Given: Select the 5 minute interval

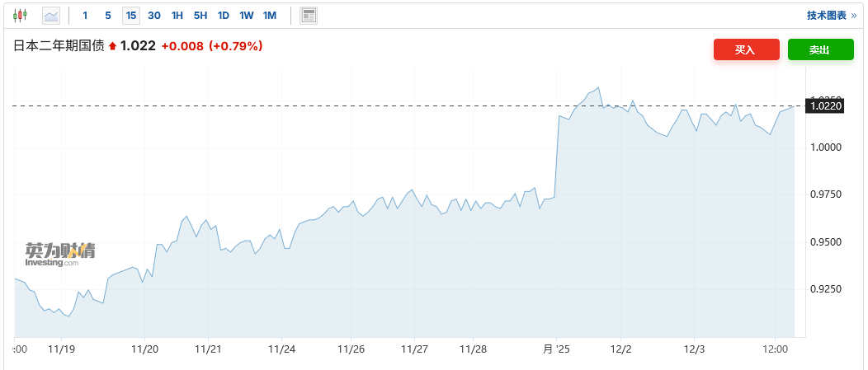Looking at the screenshot, I should click(x=108, y=15).
